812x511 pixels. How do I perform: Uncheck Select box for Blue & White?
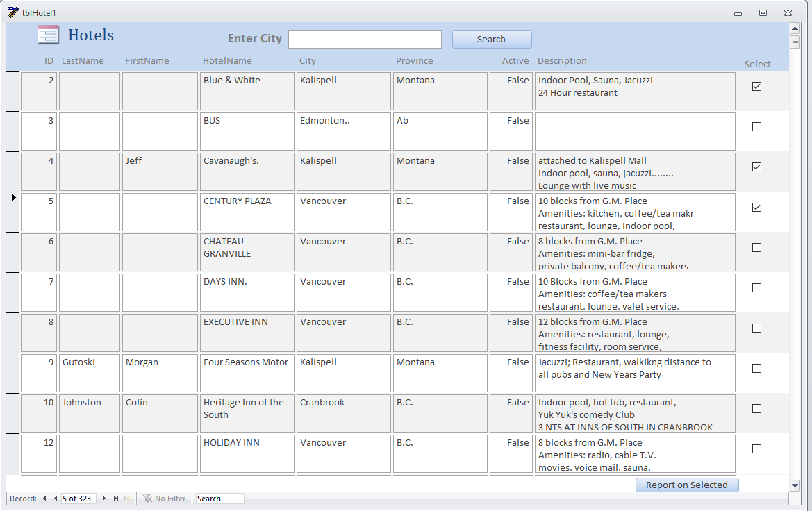tap(756, 87)
